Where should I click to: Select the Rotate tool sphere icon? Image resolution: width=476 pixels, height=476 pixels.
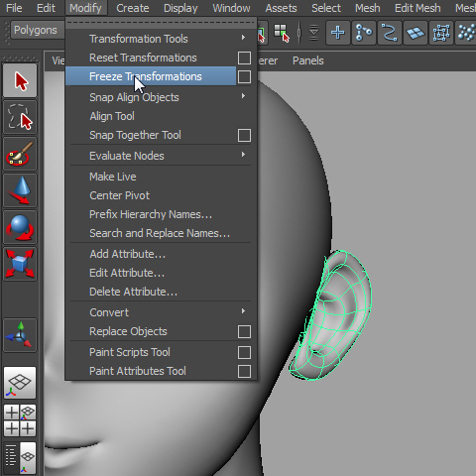[20, 227]
